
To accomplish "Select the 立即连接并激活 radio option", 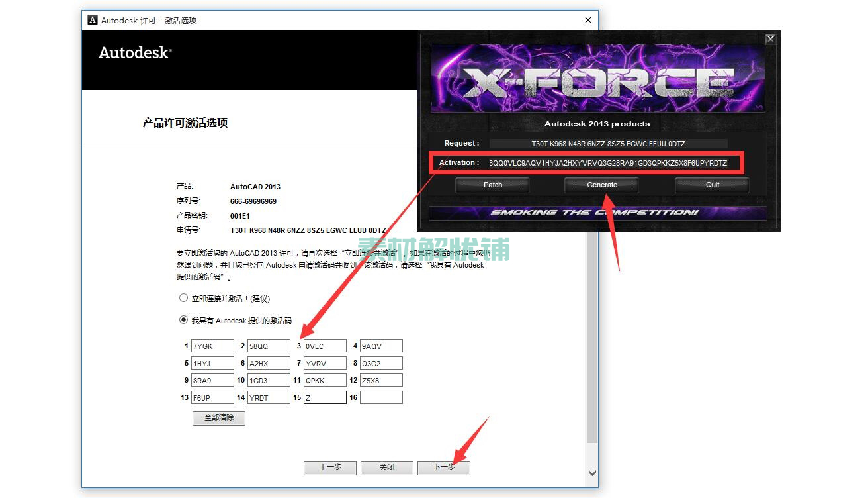I will tap(184, 298).
